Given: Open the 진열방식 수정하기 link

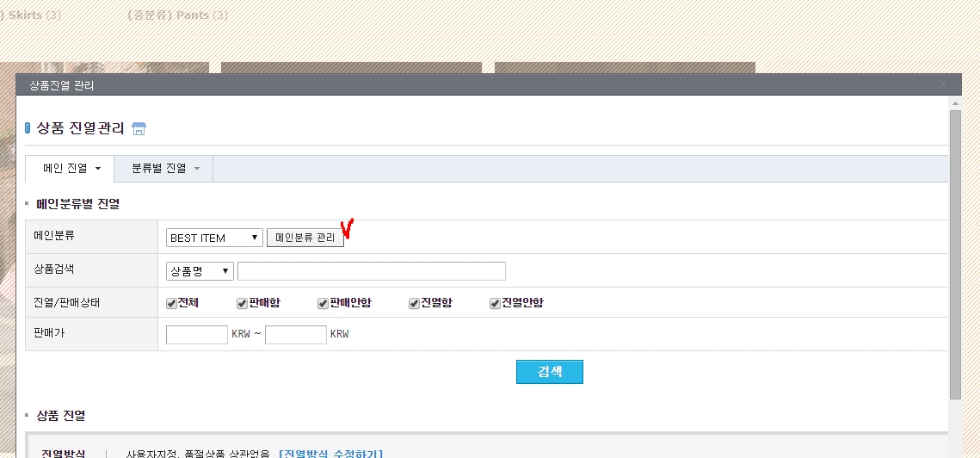Looking at the screenshot, I should pyautogui.click(x=330, y=453).
